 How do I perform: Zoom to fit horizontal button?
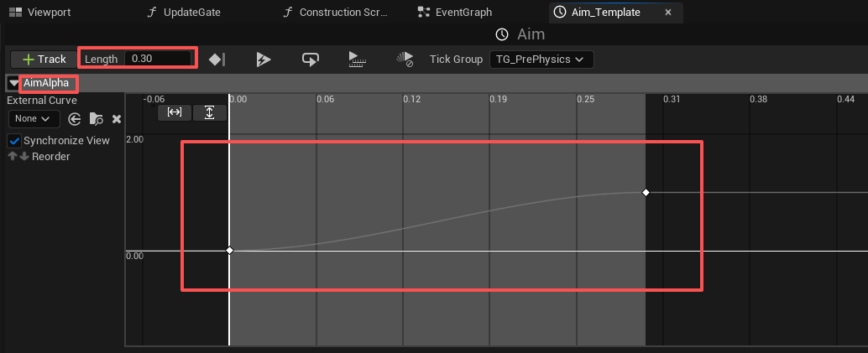175,112
